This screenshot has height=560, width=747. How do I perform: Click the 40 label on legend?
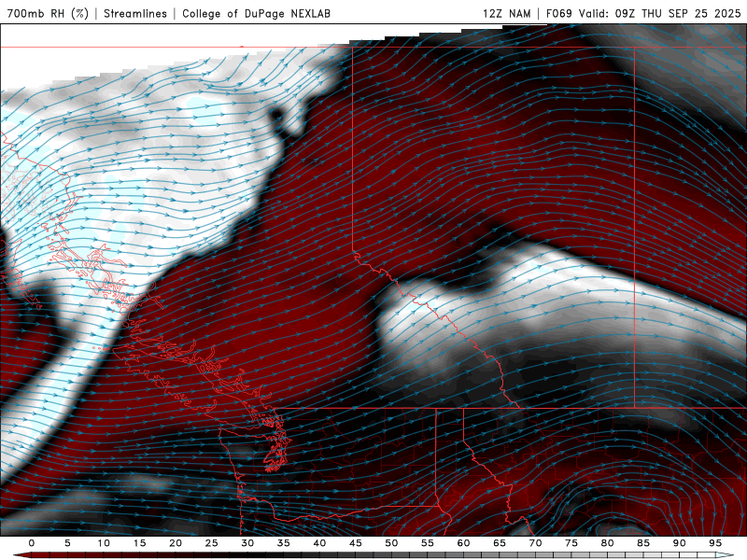pos(319,543)
